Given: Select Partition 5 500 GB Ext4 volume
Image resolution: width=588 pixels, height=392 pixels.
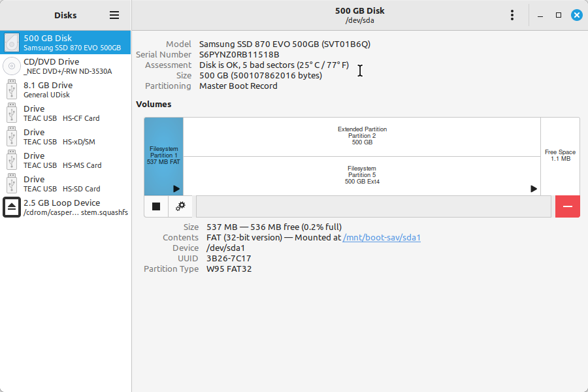Looking at the screenshot, I should coord(362,175).
